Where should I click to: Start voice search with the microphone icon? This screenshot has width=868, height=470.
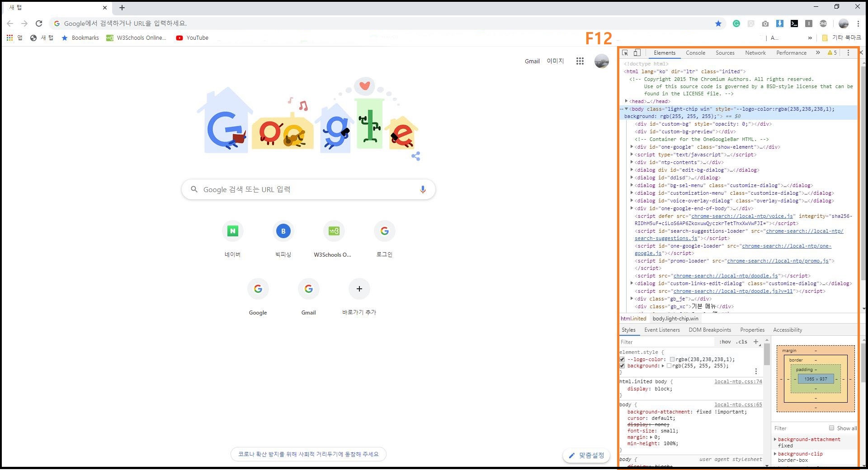point(423,189)
